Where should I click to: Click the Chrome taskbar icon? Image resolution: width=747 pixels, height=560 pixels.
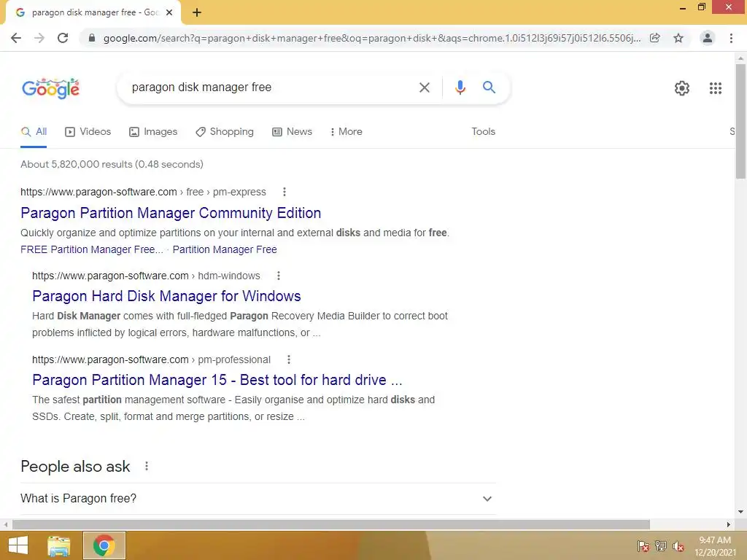pos(104,545)
